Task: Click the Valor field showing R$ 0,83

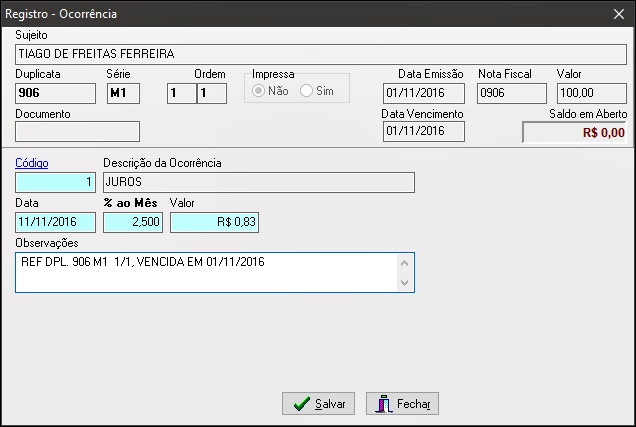Action: (215, 222)
